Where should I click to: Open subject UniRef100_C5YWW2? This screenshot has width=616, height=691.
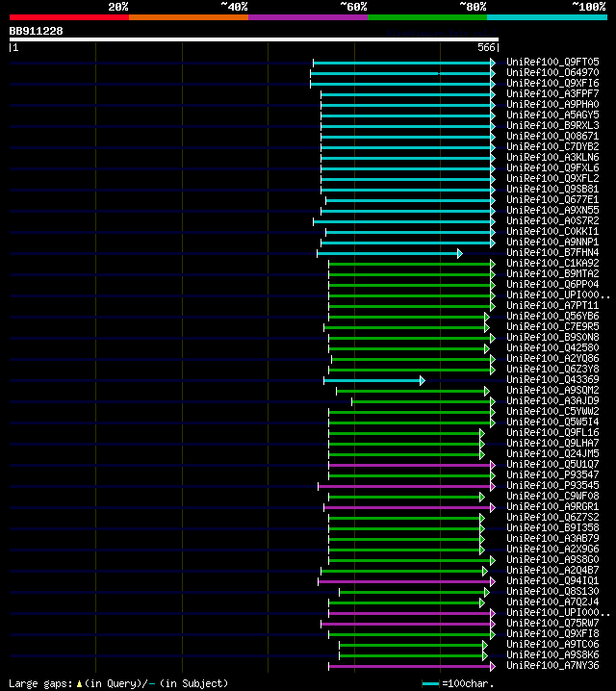(x=552, y=411)
